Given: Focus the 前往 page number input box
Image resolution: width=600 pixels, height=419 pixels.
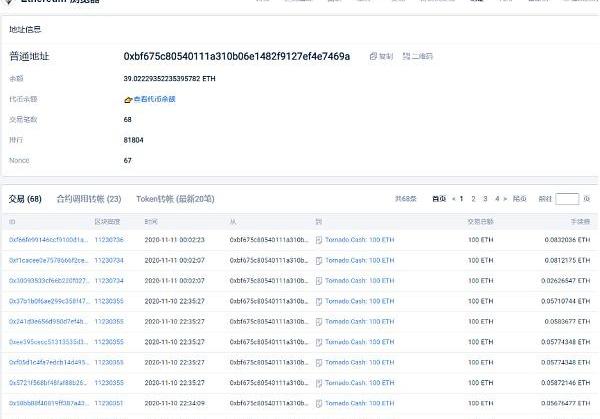Looking at the screenshot, I should pyautogui.click(x=566, y=199).
